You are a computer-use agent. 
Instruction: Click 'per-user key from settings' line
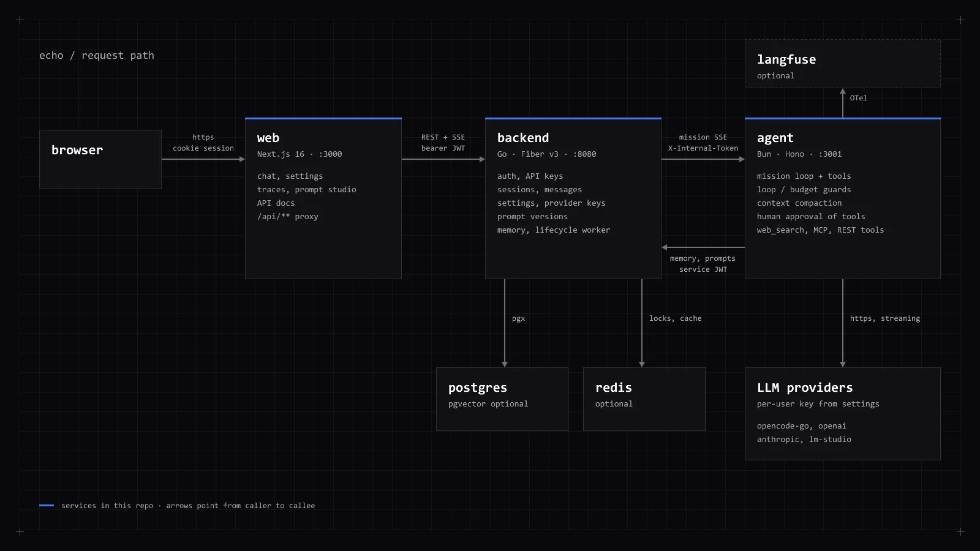(818, 404)
